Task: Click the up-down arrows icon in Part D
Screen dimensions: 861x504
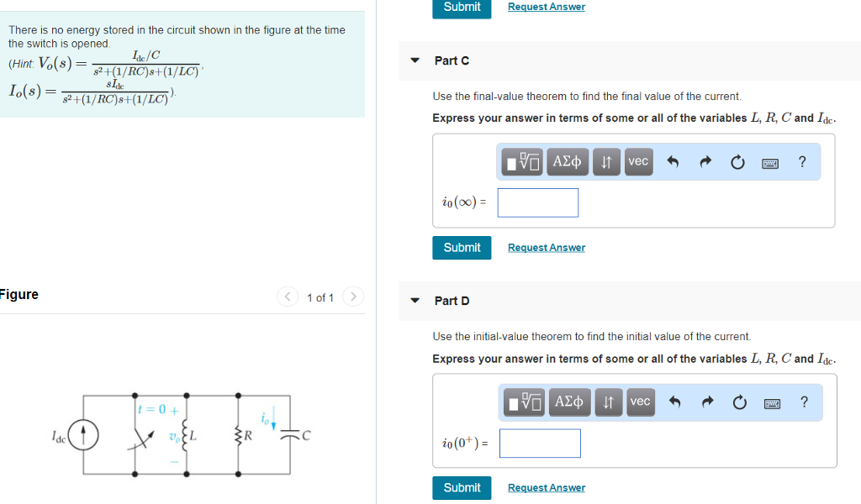Action: click(608, 402)
